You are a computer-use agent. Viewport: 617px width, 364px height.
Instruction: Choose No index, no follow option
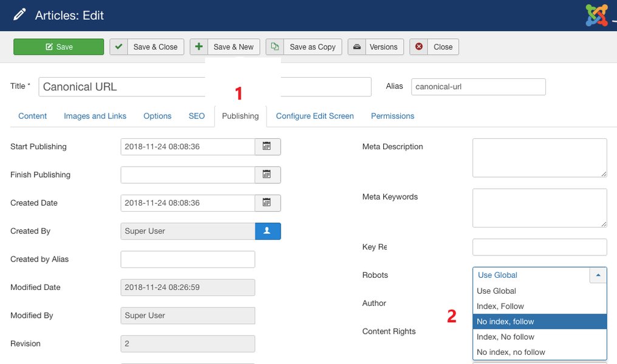(539, 352)
